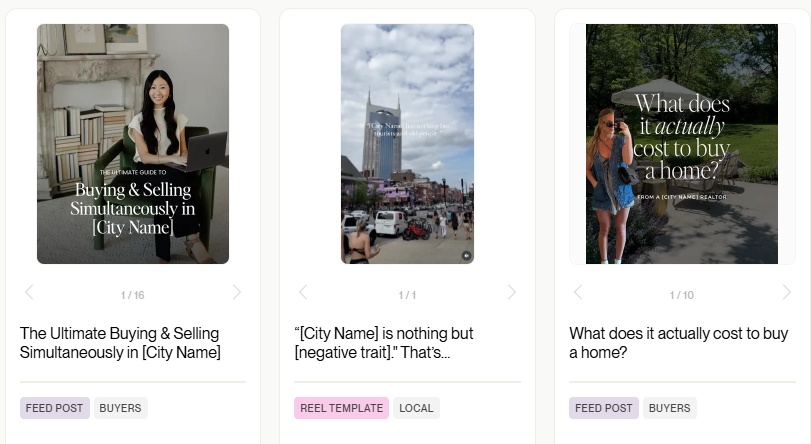Open the '[City Name] is nothing but' title
811x444 pixels.
click(384, 342)
